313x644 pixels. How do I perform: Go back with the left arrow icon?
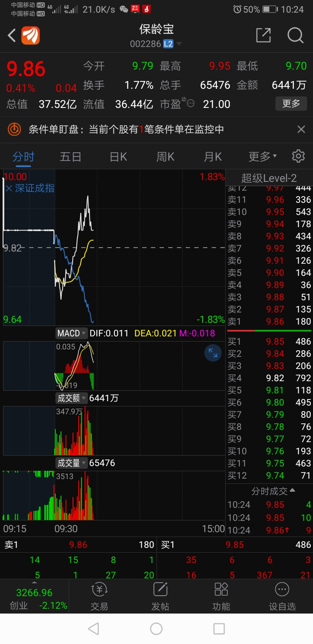(12, 36)
